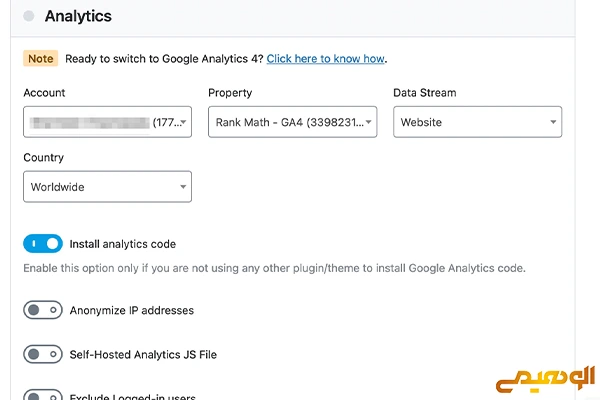This screenshot has height=400, width=600.
Task: Click the gray status dot beside Analytics
Action: tap(29, 16)
